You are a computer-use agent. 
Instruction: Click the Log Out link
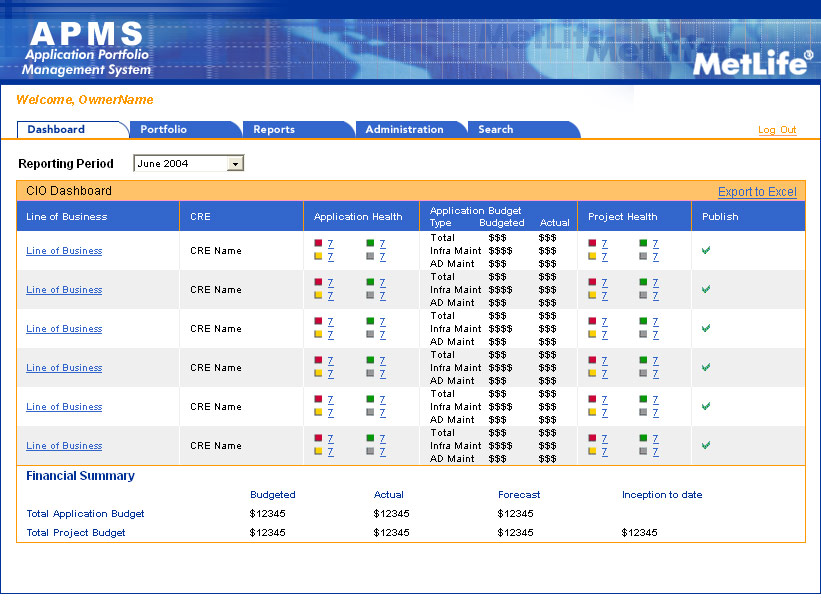click(x=777, y=130)
